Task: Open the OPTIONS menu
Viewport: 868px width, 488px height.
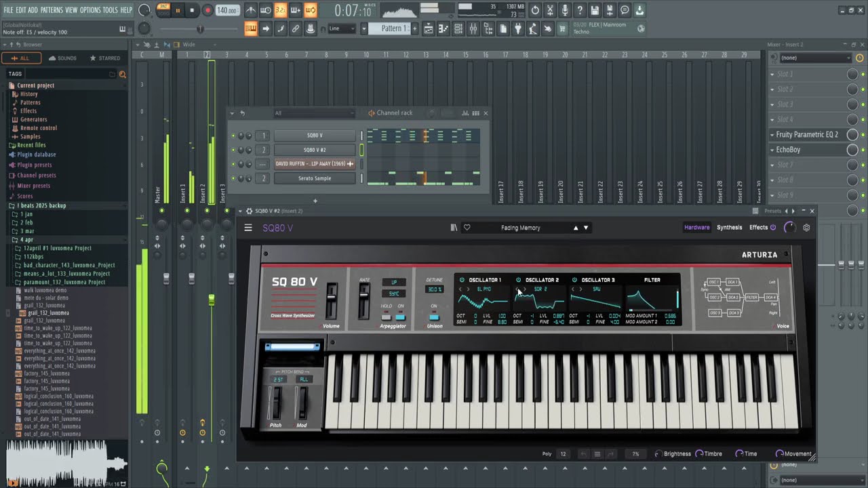Action: [x=90, y=10]
